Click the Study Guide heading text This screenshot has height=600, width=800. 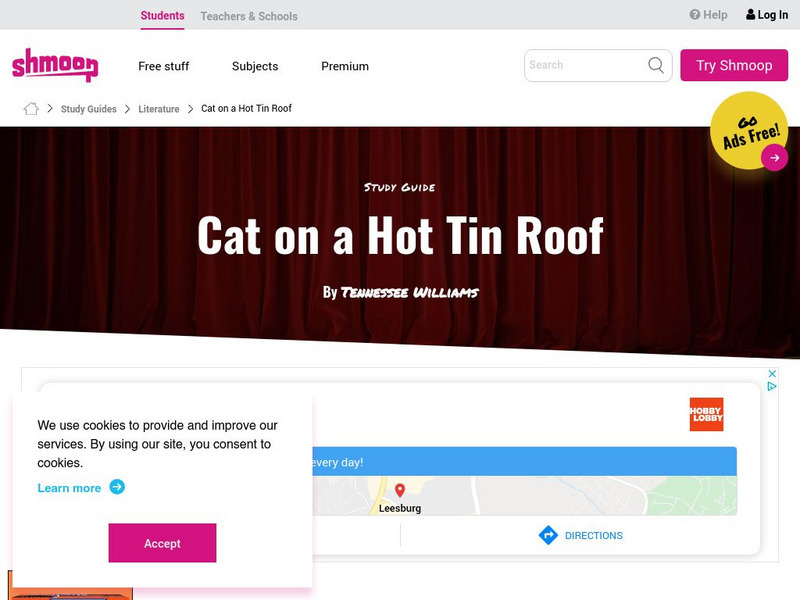tap(399, 187)
